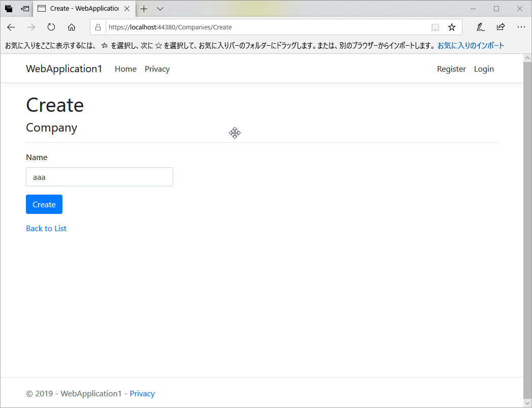The image size is (532, 408).
Task: Focus the Name input field
Action: coord(99,177)
